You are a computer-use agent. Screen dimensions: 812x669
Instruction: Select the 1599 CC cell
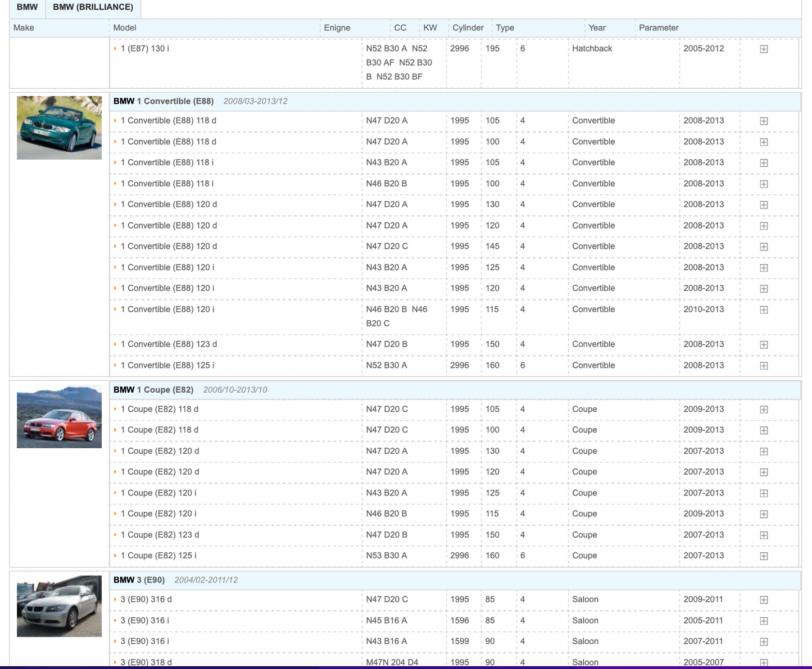(x=460, y=641)
